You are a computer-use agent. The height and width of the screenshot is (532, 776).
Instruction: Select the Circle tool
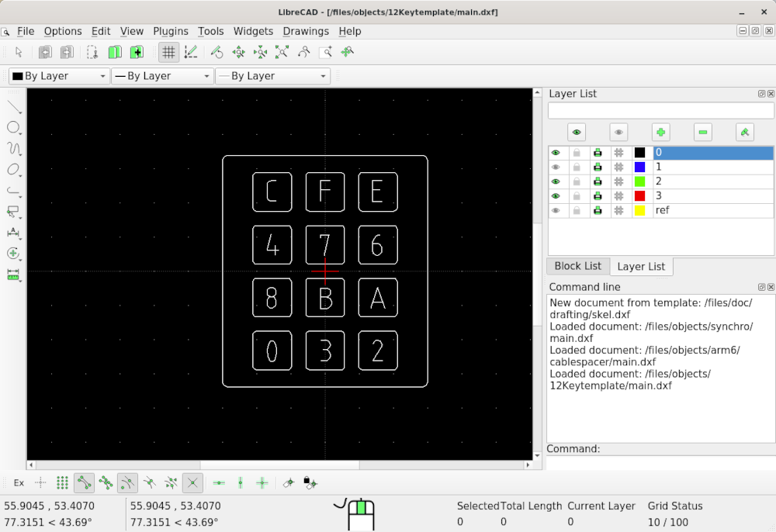13,127
